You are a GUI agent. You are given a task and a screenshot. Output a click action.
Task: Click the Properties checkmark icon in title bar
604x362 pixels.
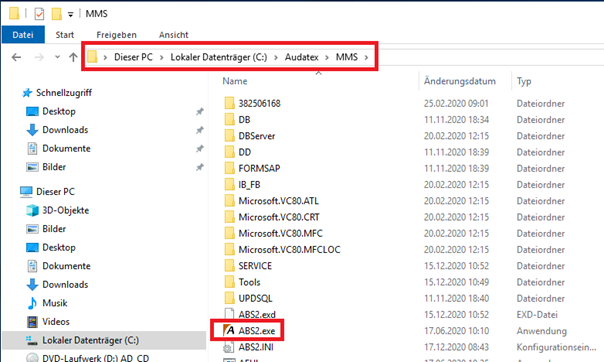[39, 14]
